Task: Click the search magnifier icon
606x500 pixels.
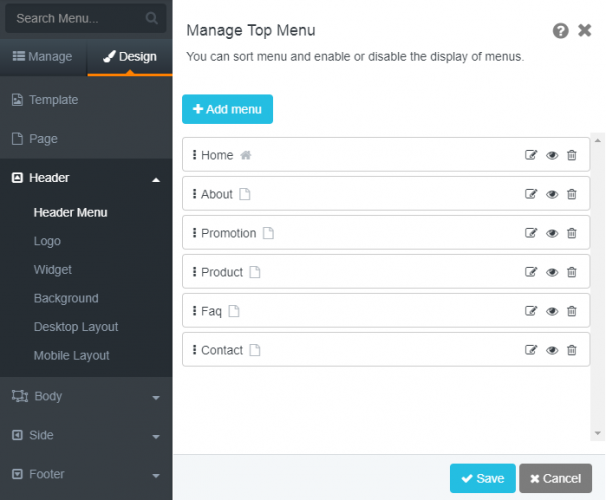Action: tap(152, 18)
